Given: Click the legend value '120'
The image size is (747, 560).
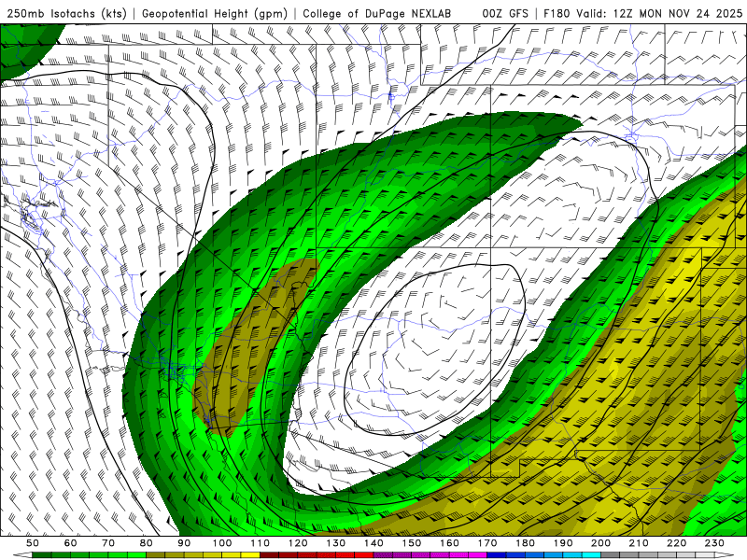Looking at the screenshot, I should pyautogui.click(x=298, y=543).
